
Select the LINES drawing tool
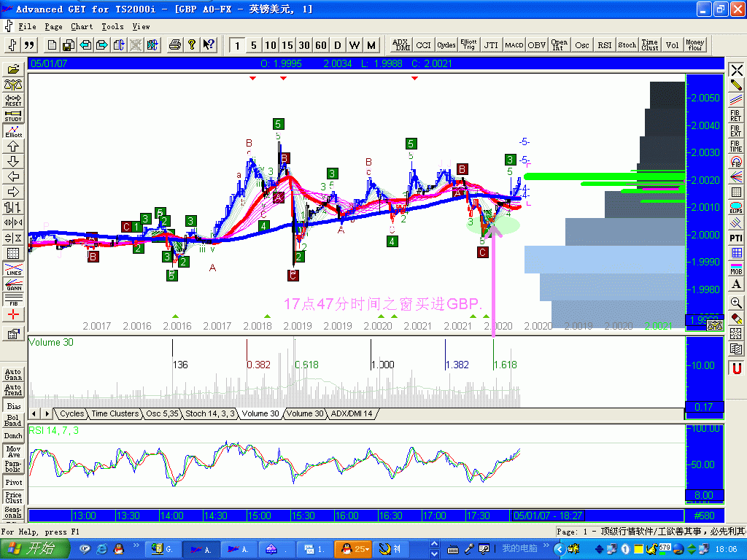pos(13,270)
